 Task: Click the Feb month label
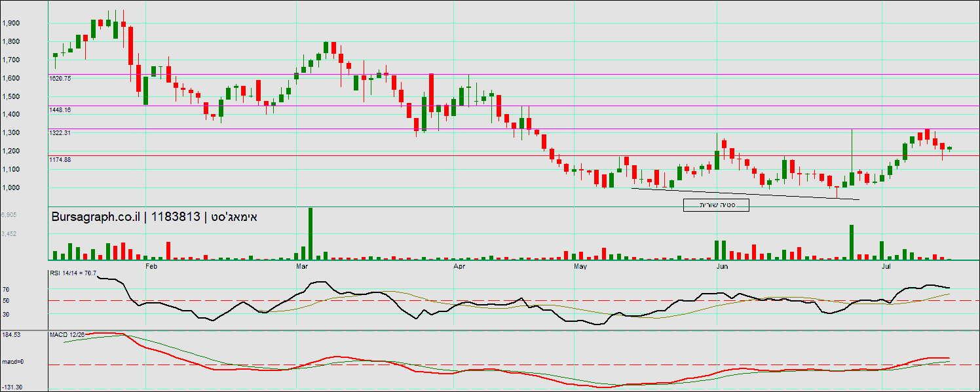pos(151,267)
